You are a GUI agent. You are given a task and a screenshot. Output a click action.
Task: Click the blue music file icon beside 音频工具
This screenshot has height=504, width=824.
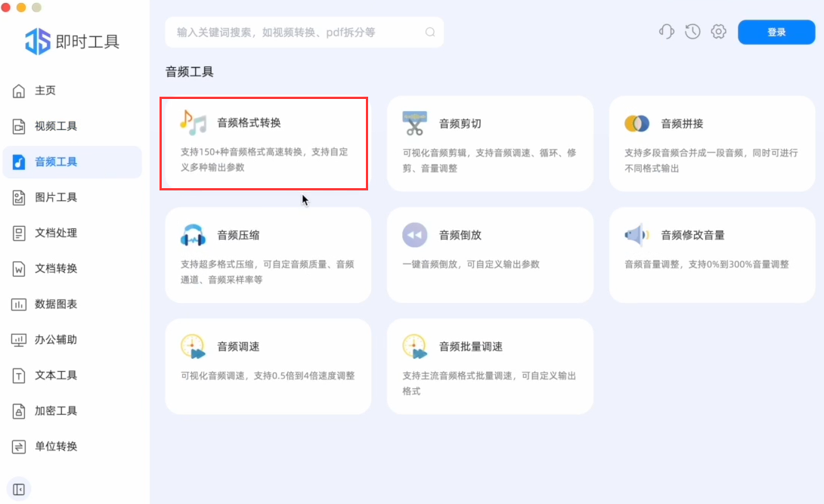18,162
